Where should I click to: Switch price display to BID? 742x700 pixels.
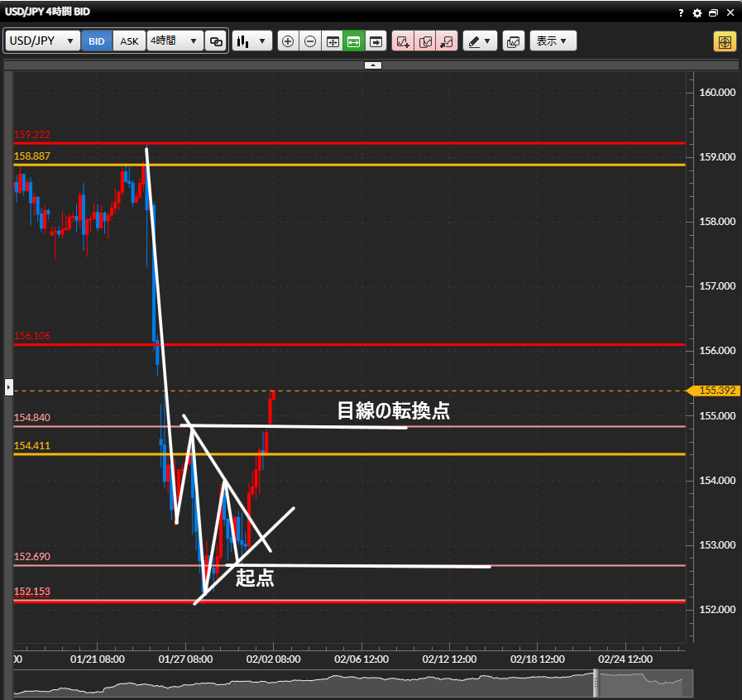click(x=97, y=41)
